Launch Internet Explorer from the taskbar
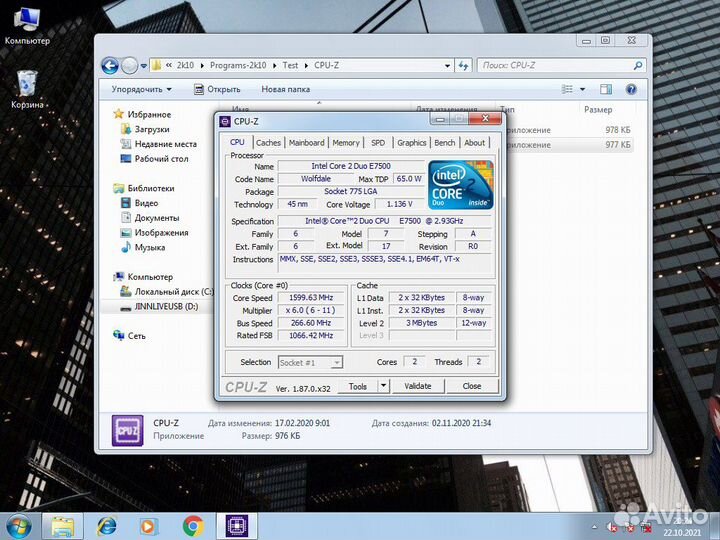 point(107,526)
